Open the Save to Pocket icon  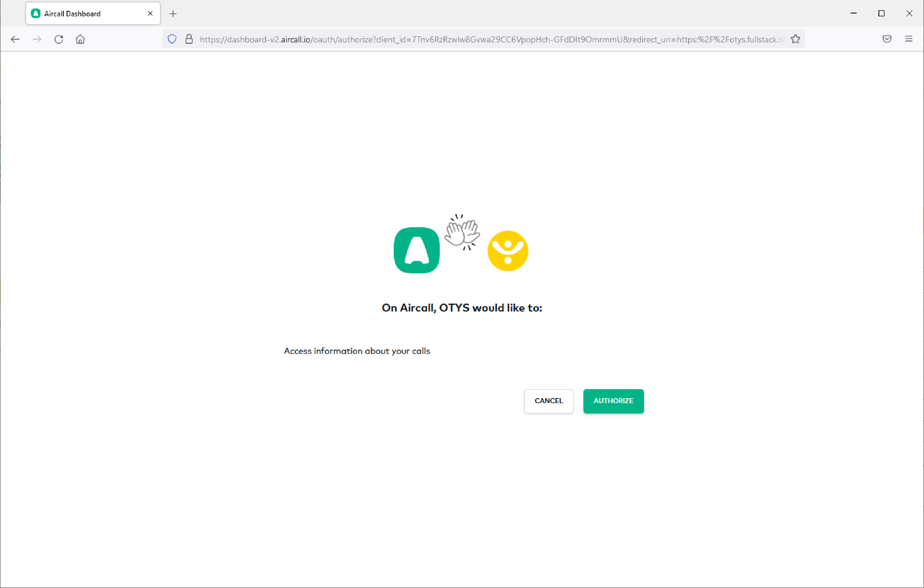887,39
